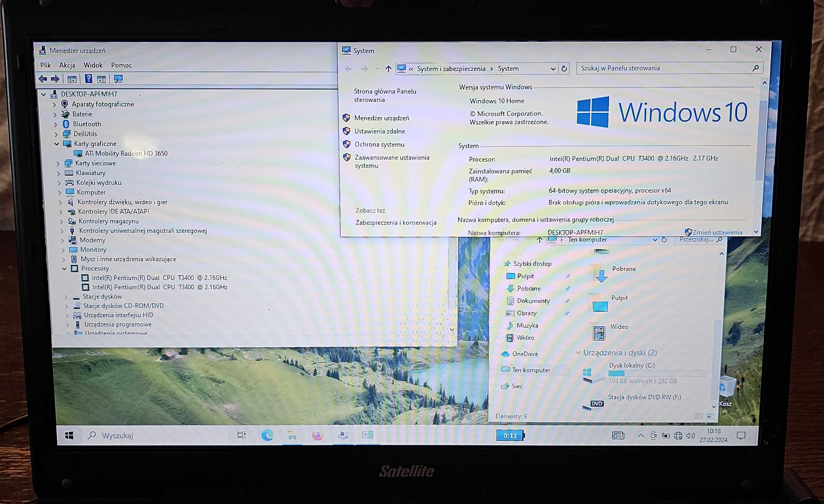Click the System window vertical scrollbar

click(x=761, y=141)
